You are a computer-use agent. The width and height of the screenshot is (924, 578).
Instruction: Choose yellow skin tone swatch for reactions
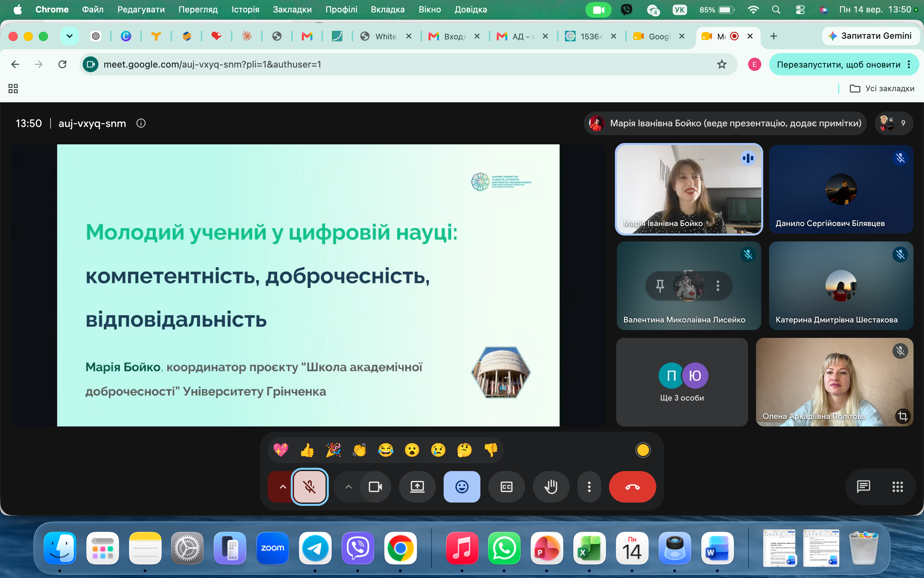coord(643,450)
